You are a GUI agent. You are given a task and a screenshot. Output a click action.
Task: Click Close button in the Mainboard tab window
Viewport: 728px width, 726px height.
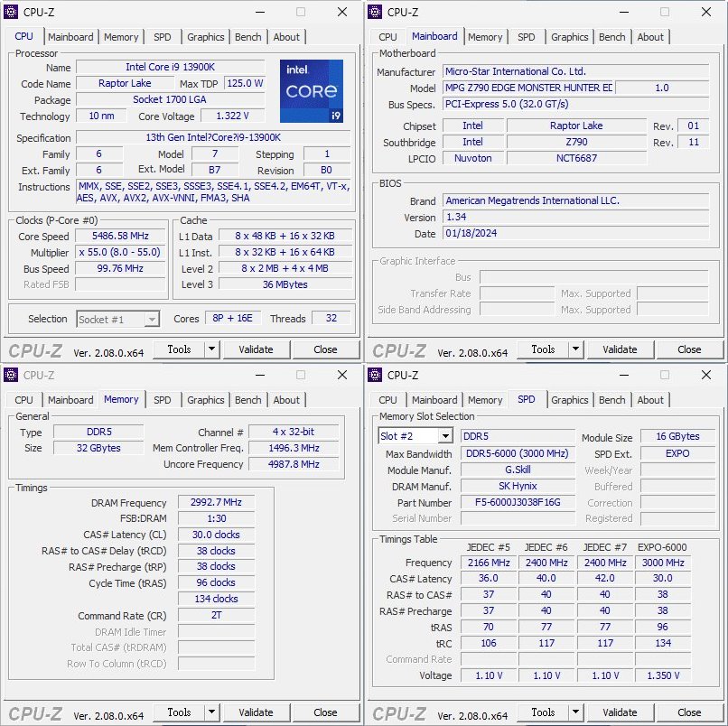[689, 349]
